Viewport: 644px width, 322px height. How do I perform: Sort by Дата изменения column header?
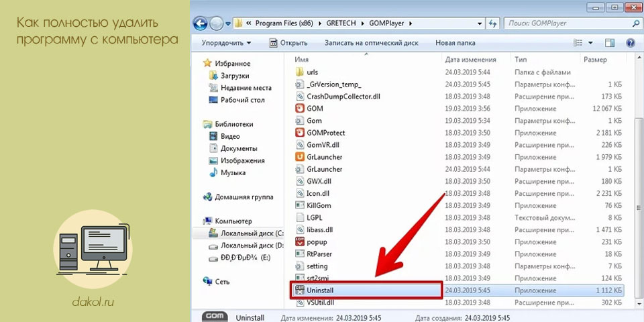coord(470,60)
